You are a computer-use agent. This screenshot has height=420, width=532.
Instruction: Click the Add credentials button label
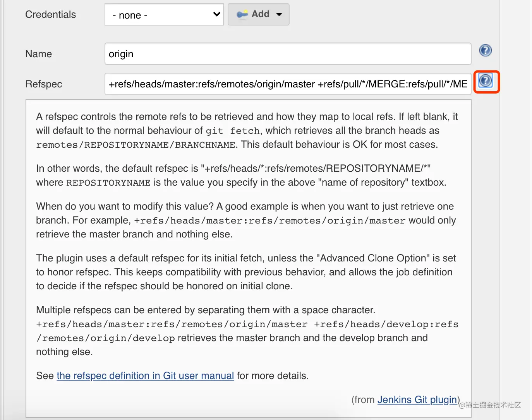point(260,14)
